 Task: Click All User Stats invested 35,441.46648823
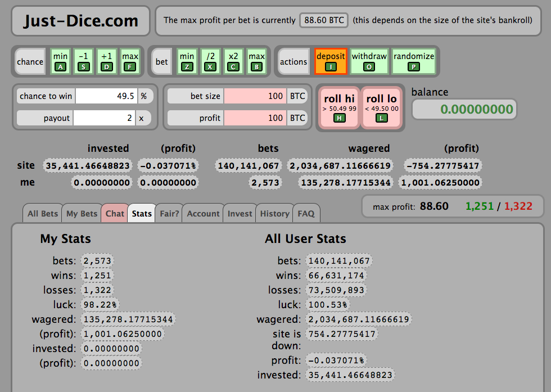pos(350,375)
